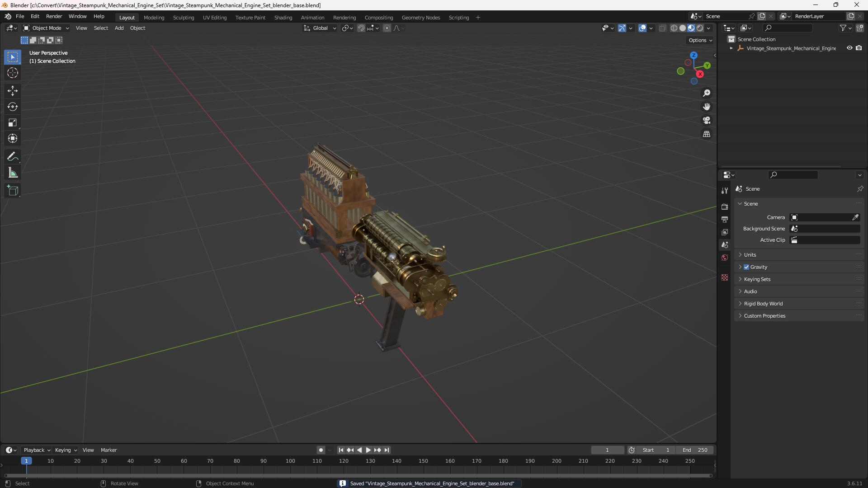Expand the Vintage_Steampunk_Mechanical_Engine collection

[731, 48]
